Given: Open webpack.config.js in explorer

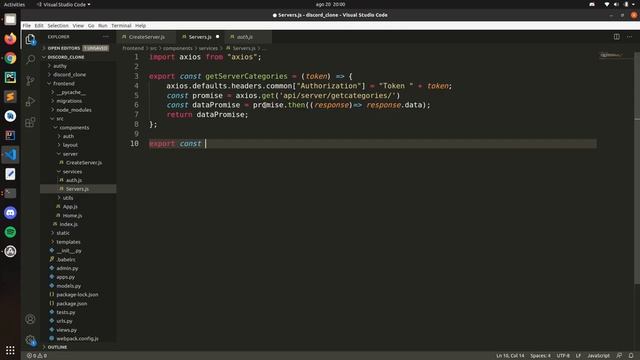Looking at the screenshot, I should [x=77, y=338].
